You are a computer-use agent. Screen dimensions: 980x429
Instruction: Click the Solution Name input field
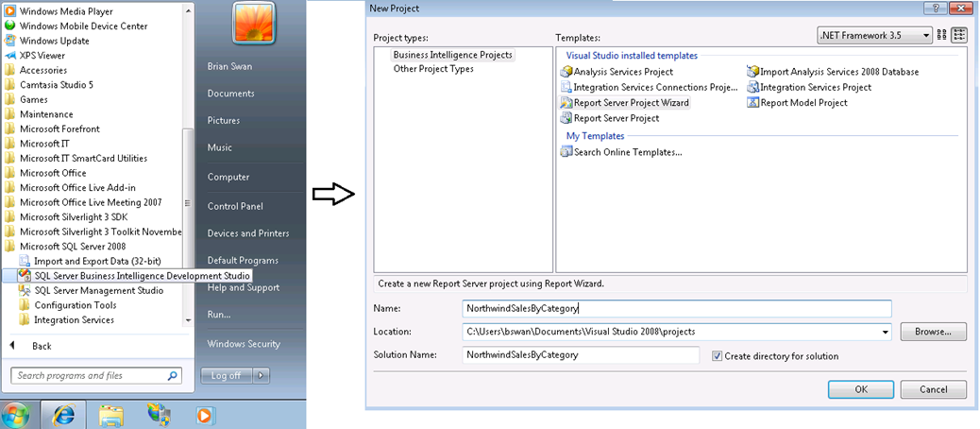pos(581,354)
